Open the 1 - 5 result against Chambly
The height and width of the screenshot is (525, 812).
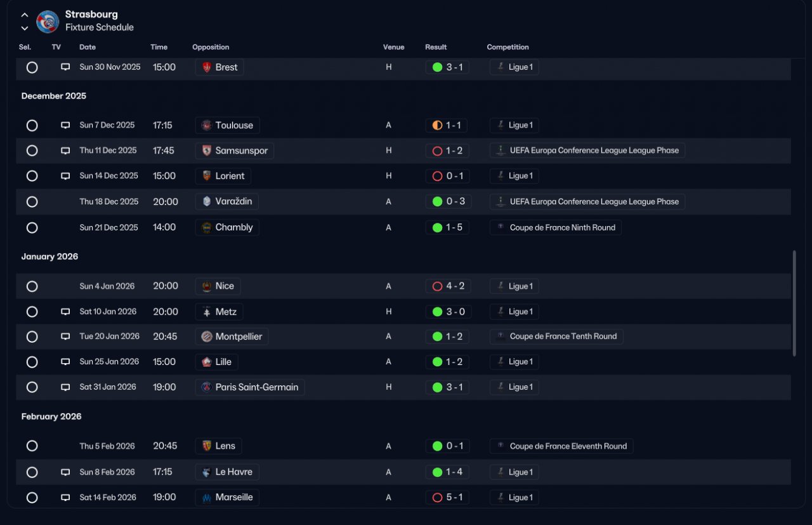[x=447, y=227]
